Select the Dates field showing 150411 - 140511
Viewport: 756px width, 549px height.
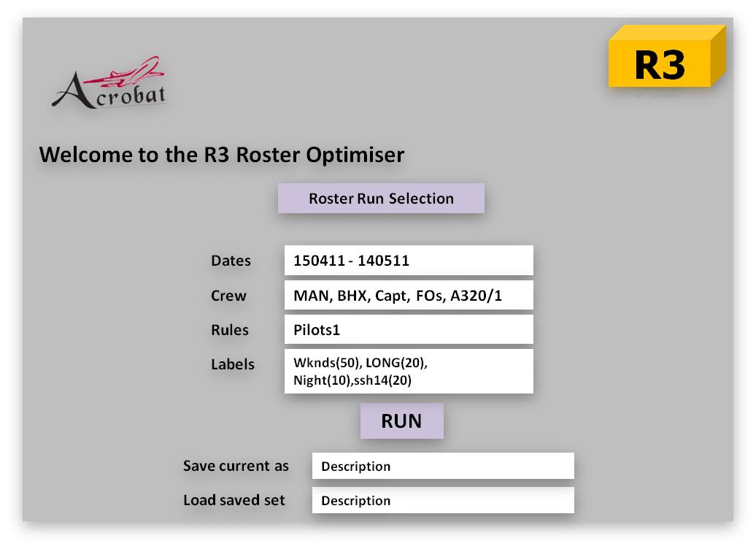(x=409, y=261)
